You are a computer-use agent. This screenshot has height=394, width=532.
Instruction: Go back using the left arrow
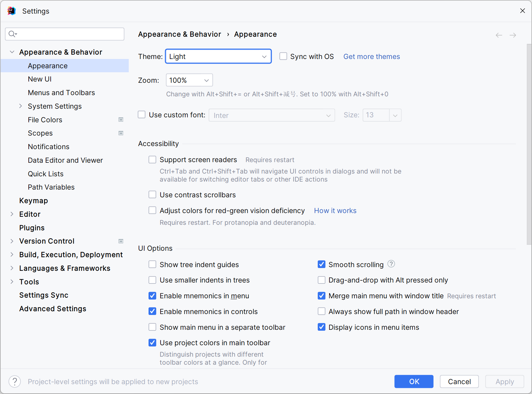point(499,35)
